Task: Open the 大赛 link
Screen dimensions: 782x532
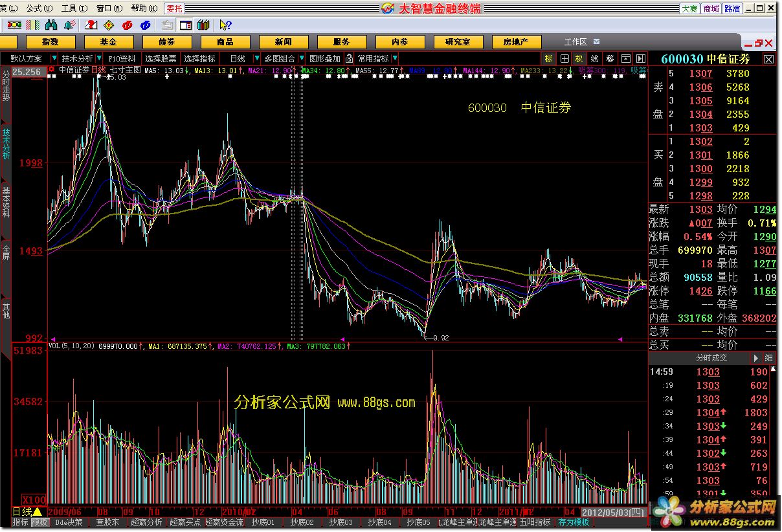Action: coord(689,8)
